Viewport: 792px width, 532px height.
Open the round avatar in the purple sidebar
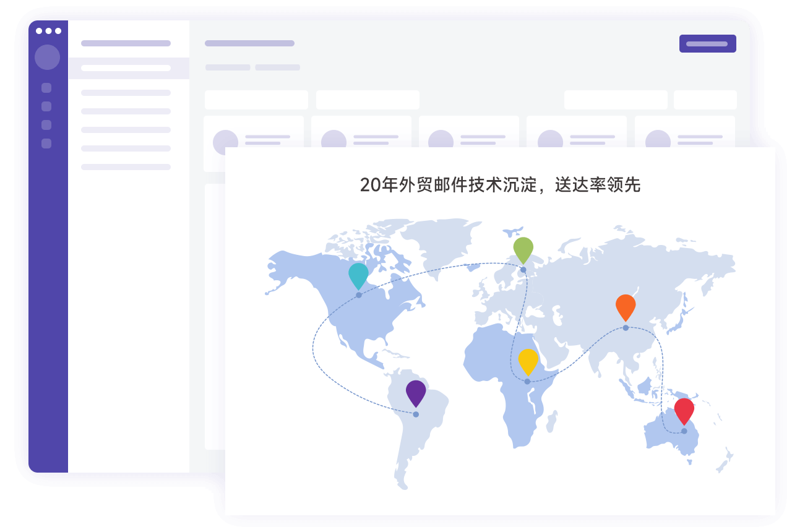pos(48,57)
